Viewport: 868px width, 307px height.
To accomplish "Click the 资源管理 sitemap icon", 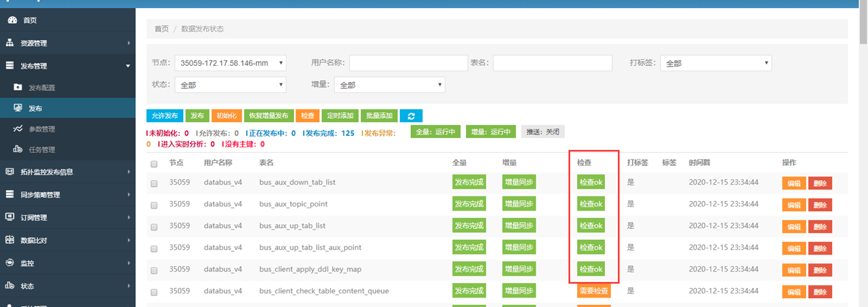I will click(10, 43).
